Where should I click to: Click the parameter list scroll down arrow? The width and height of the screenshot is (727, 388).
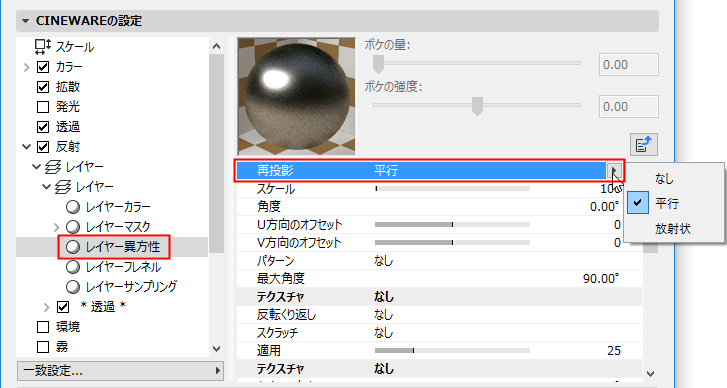(650, 373)
